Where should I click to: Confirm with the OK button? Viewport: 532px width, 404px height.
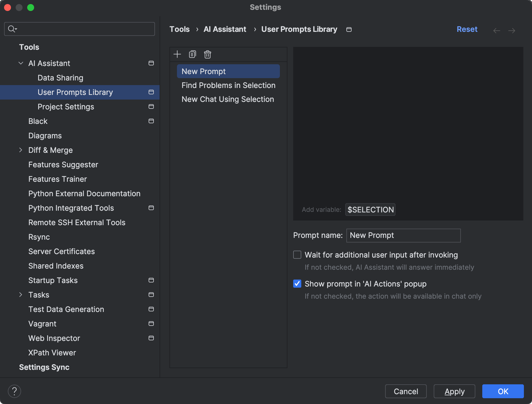click(503, 391)
